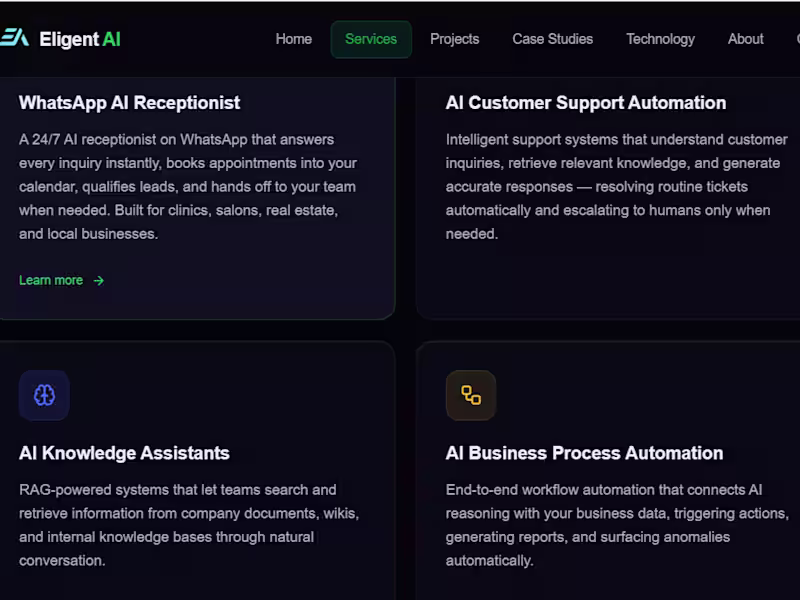Go to the Projects page
The height and width of the screenshot is (600, 800).
coord(455,39)
